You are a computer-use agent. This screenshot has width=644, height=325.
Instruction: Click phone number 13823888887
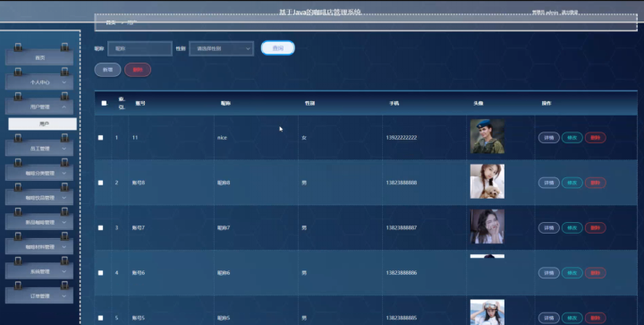(402, 227)
